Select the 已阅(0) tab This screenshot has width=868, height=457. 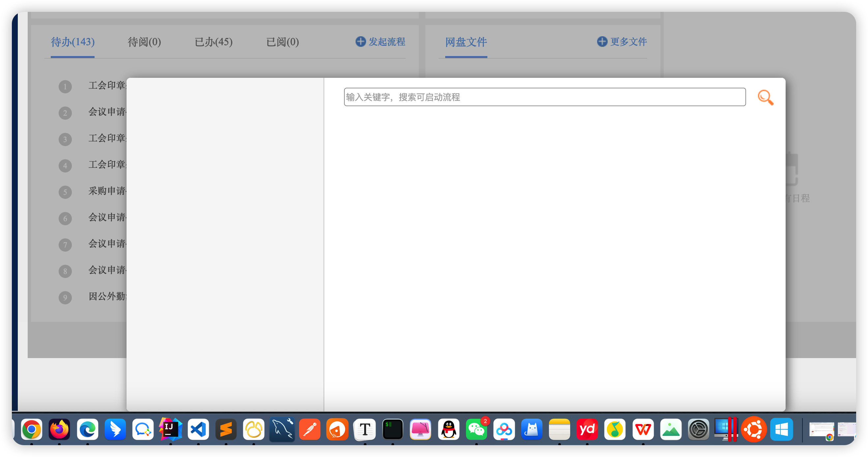click(282, 42)
